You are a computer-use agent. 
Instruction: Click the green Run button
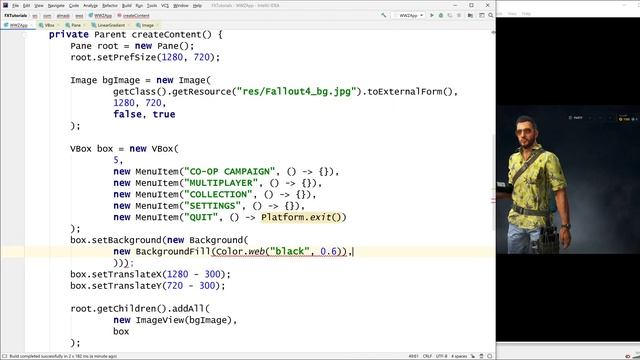pyautogui.click(x=432, y=15)
